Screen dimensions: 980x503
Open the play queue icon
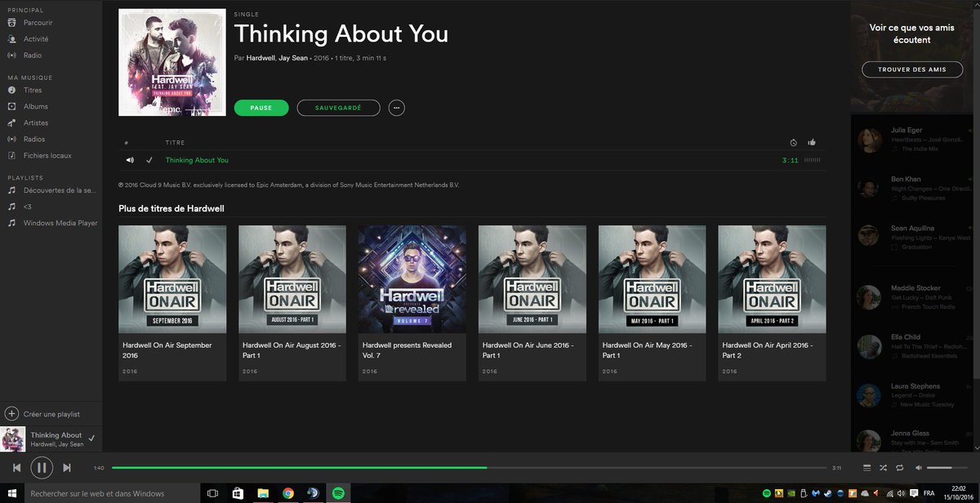pos(867,468)
